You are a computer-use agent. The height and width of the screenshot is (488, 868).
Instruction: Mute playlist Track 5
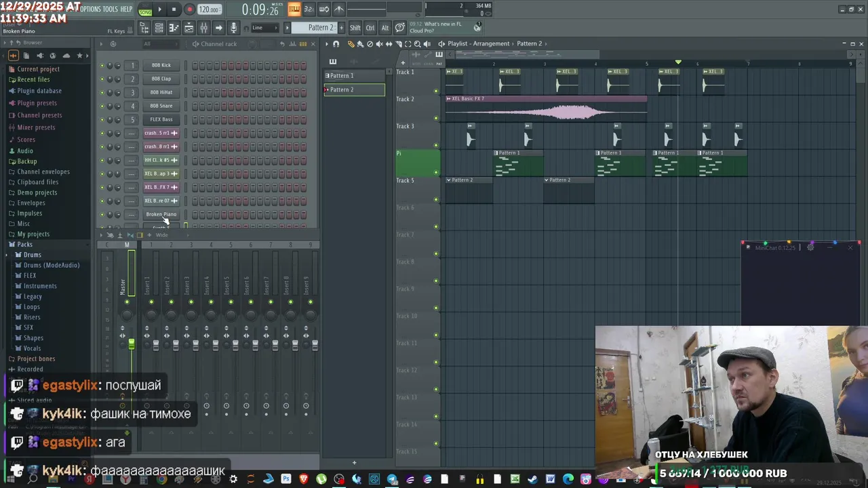point(436,199)
